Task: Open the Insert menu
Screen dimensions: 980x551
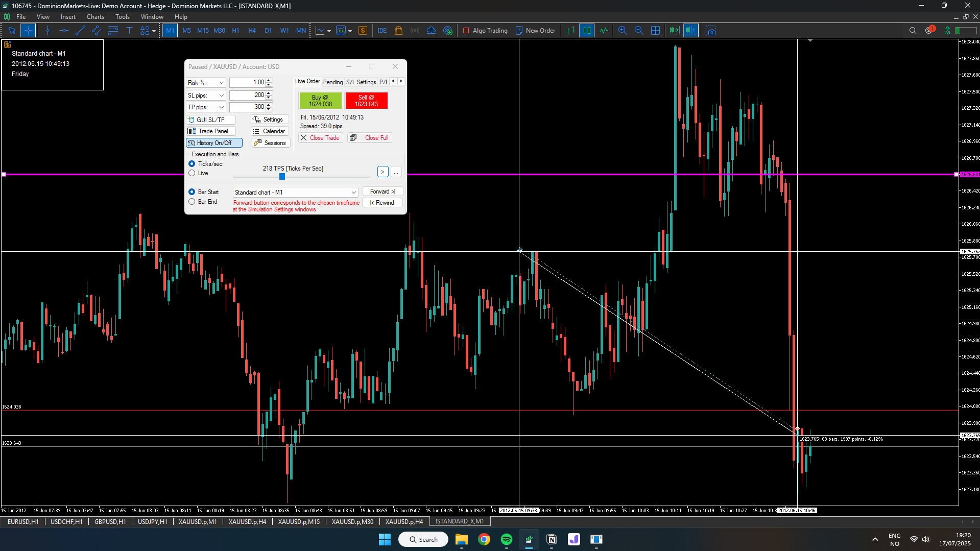Action: coord(68,17)
